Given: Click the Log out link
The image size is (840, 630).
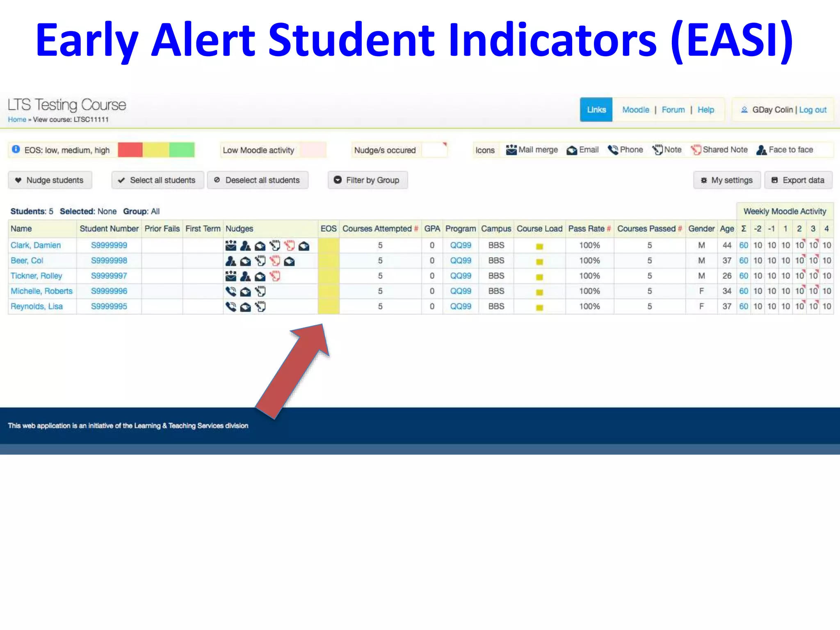Looking at the screenshot, I should (813, 110).
